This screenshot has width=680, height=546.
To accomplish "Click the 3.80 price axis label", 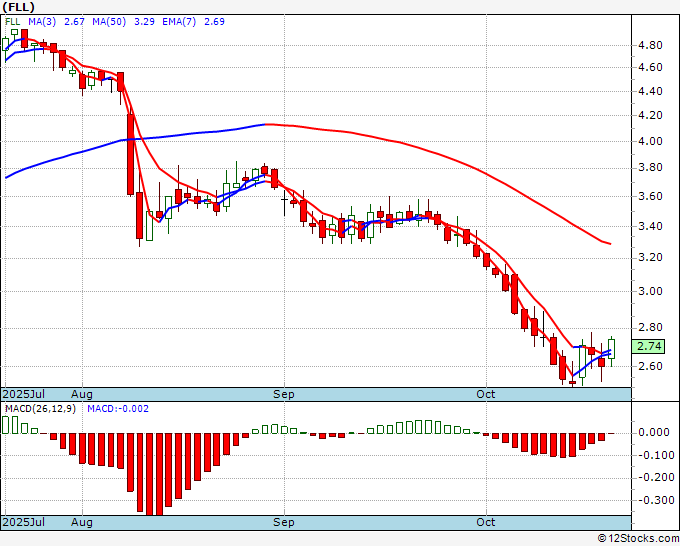I will tap(650, 167).
